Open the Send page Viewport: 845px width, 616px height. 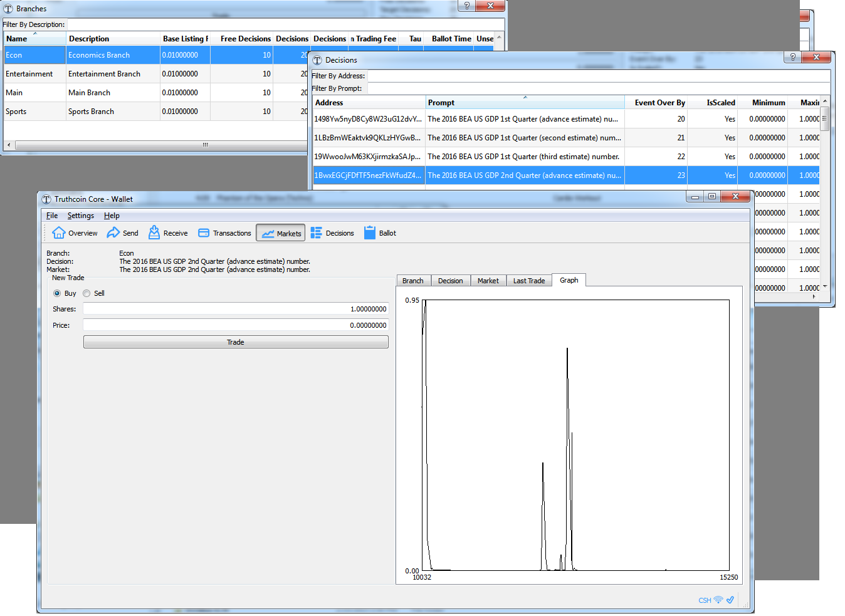click(x=123, y=233)
